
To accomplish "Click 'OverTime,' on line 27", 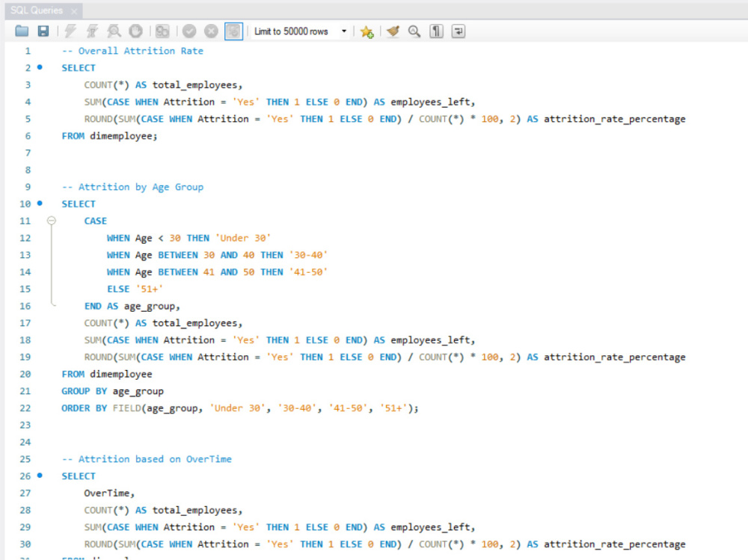I will tap(109, 493).
